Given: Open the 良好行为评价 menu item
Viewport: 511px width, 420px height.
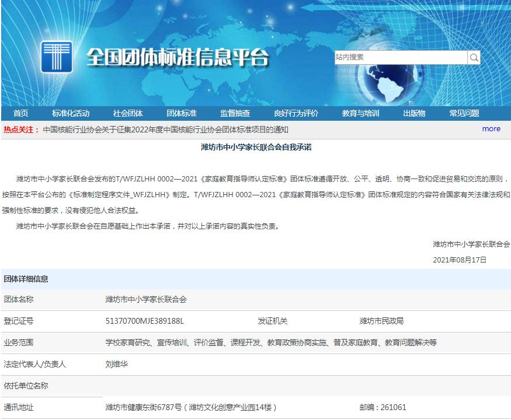Looking at the screenshot, I should tap(296, 113).
